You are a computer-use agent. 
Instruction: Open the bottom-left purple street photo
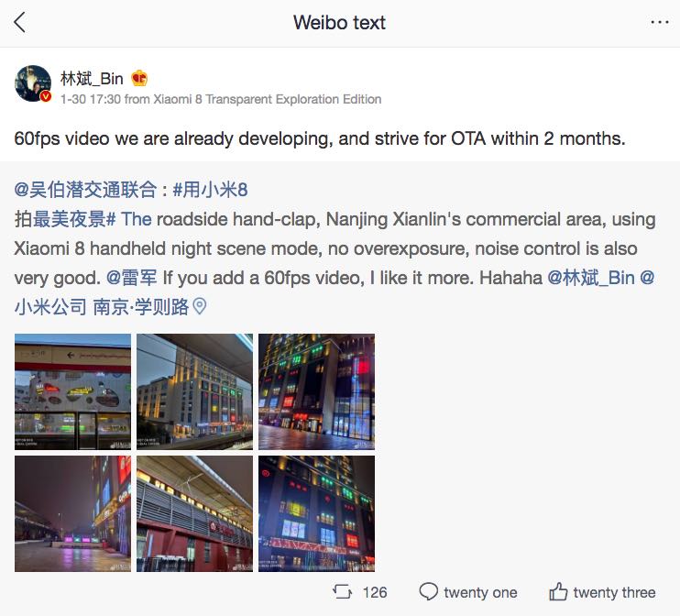[73, 513]
